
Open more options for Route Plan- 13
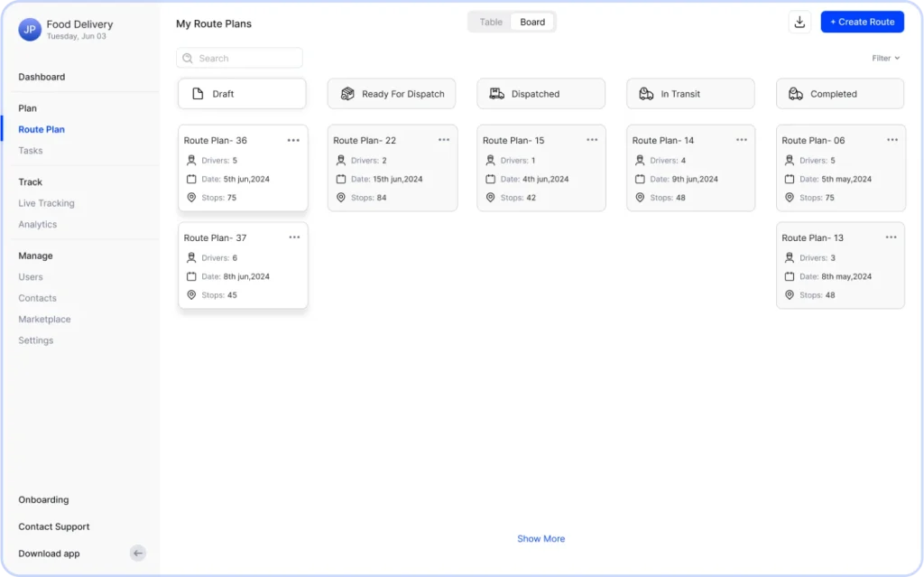click(891, 237)
